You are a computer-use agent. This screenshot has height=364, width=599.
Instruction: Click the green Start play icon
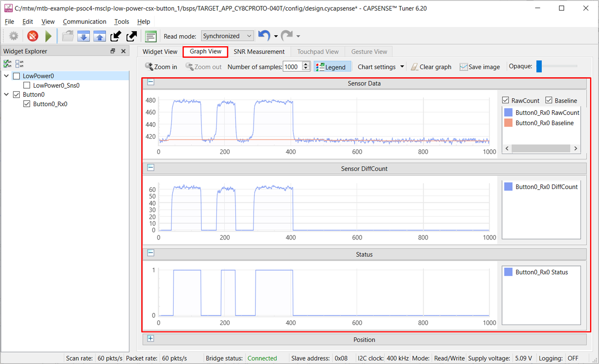click(x=49, y=36)
